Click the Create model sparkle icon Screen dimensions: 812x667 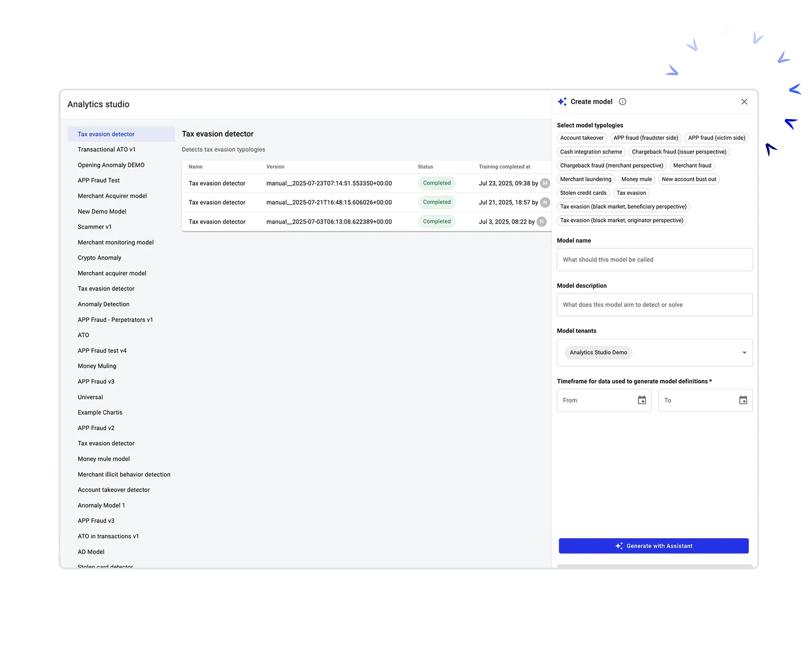point(562,101)
